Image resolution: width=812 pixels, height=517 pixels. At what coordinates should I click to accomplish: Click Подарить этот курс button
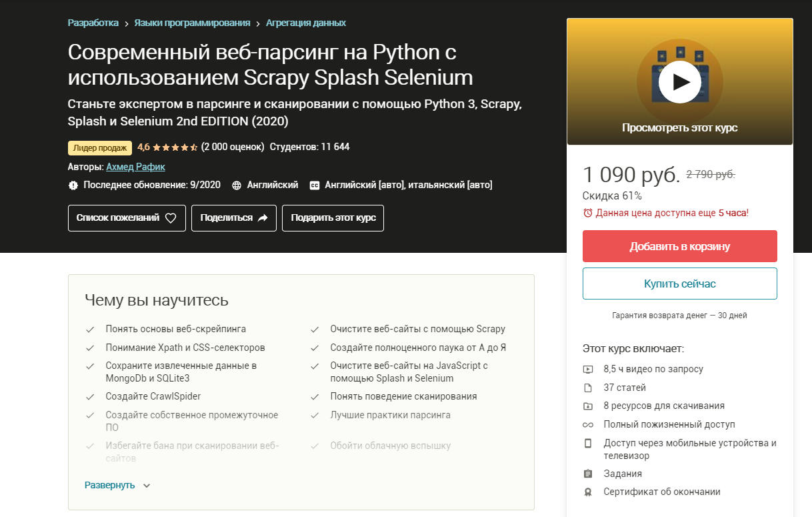coord(333,218)
